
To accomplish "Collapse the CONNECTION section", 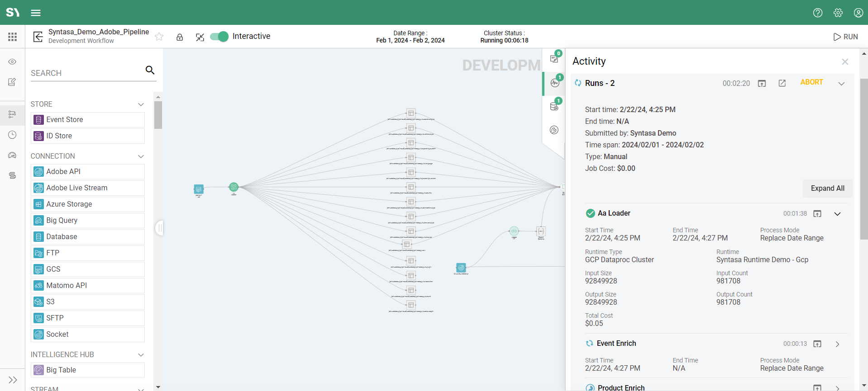I will (141, 156).
